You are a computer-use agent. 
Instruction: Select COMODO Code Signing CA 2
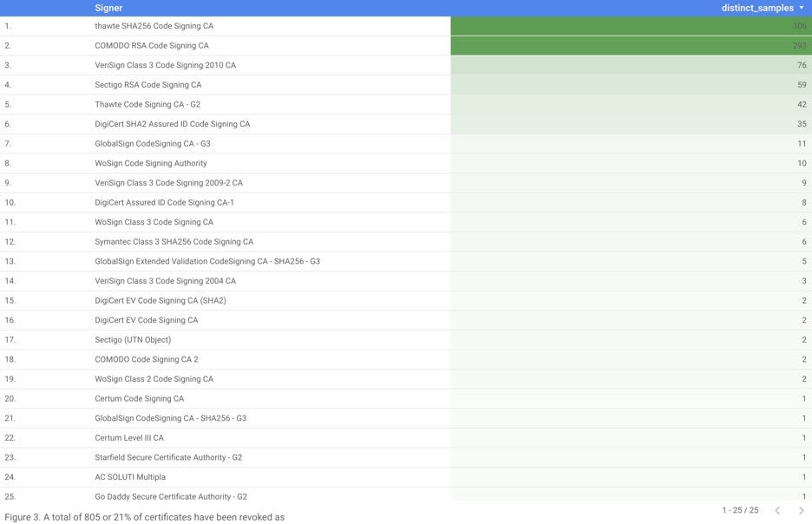click(x=147, y=359)
